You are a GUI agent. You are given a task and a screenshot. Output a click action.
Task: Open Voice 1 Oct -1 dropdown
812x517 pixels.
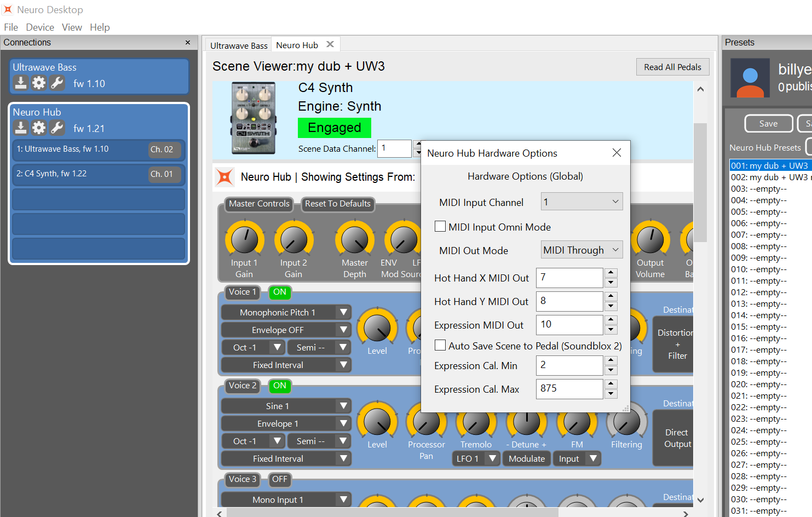click(x=252, y=347)
